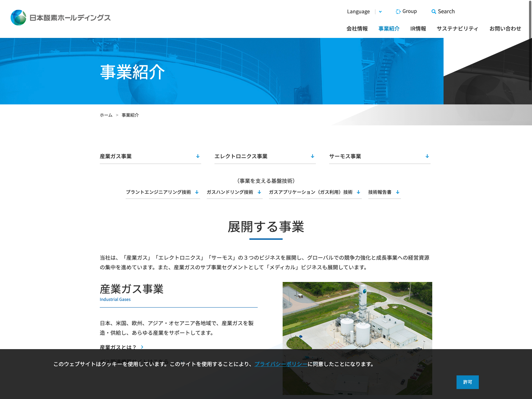Jump to ガスアプリケーション（ガス利用）技術 section
532x399 pixels.
311,192
